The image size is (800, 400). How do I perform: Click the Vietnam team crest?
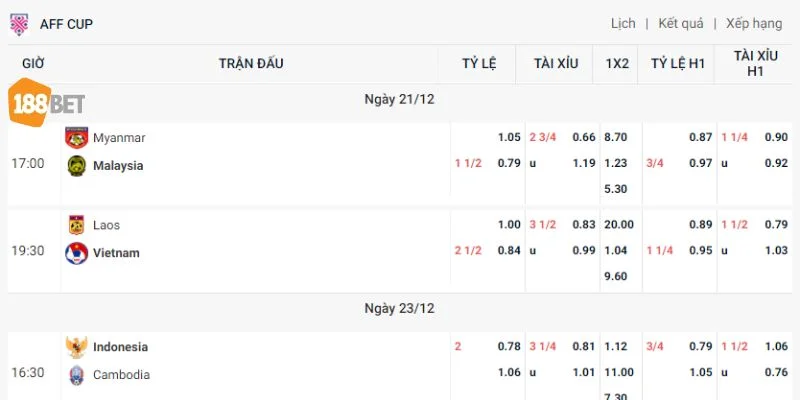click(77, 253)
